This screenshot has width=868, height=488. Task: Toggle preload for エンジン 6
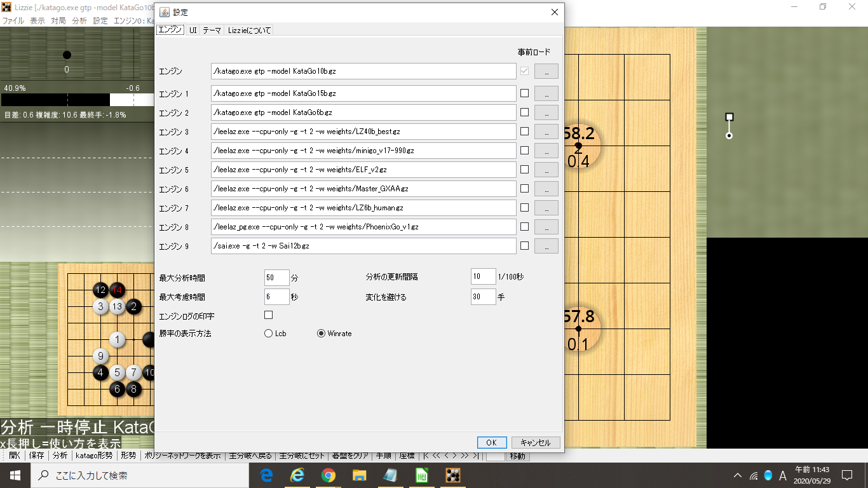click(524, 189)
